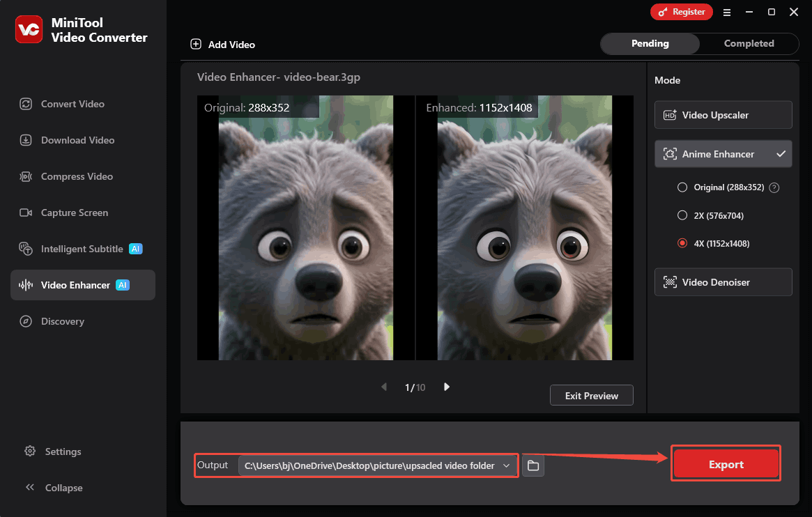This screenshot has width=812, height=517.
Task: Click the Exit Preview button
Action: click(x=591, y=395)
